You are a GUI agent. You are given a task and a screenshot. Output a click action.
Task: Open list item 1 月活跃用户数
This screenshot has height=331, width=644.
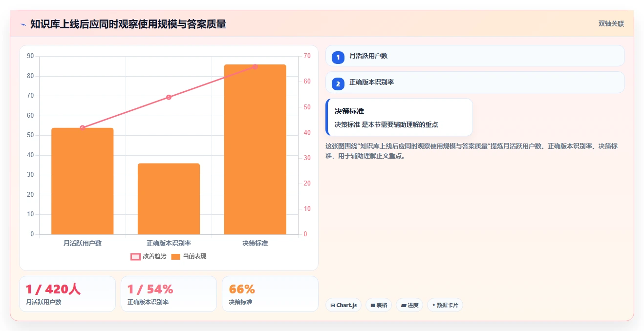point(475,56)
